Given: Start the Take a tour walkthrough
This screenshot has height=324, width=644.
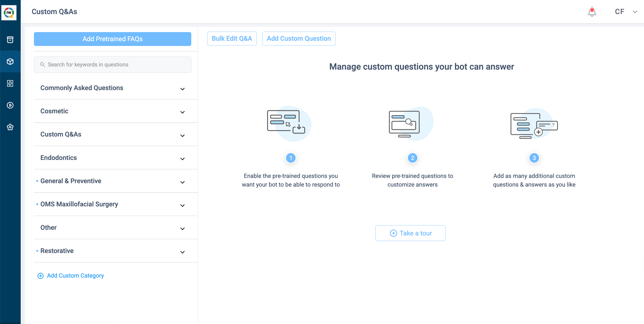Looking at the screenshot, I should [410, 233].
